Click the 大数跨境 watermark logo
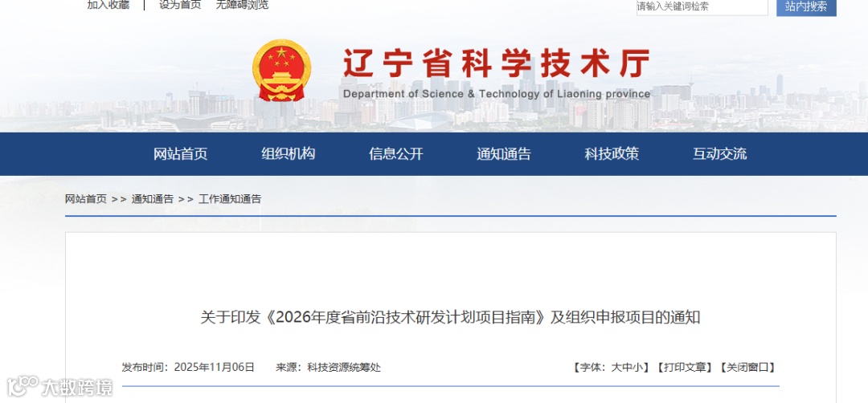 60,386
